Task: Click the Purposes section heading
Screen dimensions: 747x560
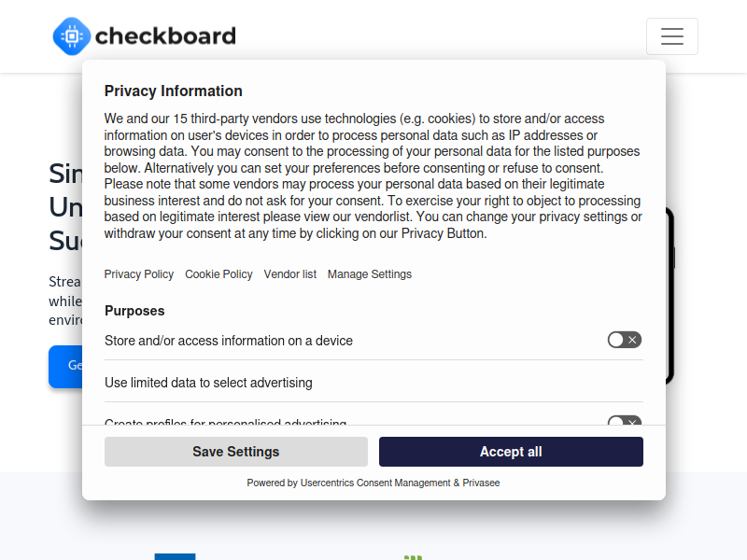Action: [134, 311]
